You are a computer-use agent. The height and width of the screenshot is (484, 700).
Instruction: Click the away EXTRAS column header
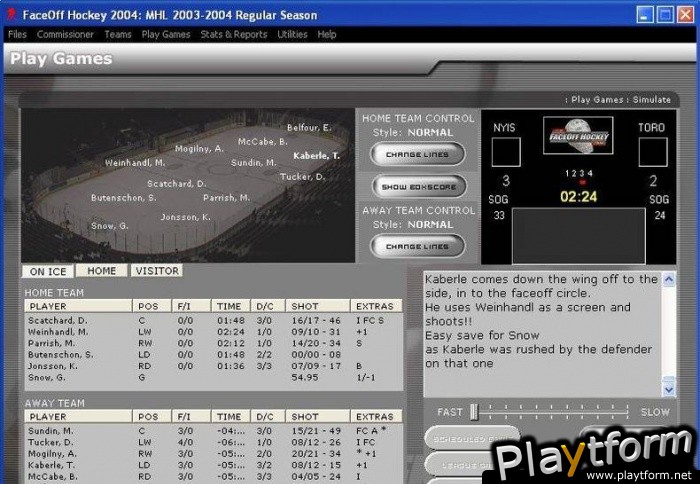pos(376,417)
